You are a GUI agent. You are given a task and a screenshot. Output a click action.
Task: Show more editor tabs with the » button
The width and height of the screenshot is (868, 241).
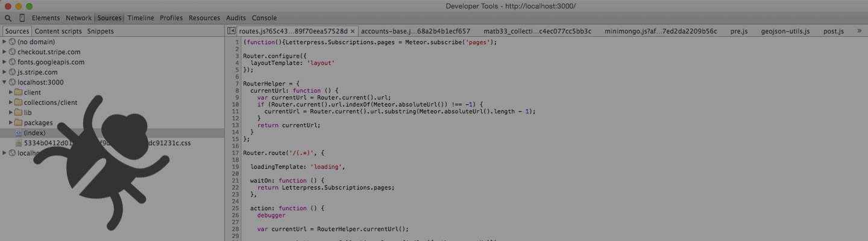tap(859, 31)
